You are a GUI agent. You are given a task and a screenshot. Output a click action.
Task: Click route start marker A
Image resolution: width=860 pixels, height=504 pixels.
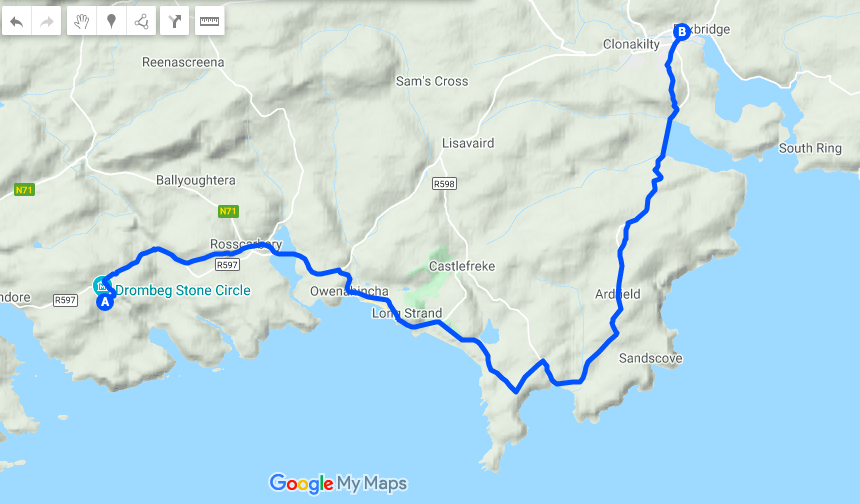(105, 302)
